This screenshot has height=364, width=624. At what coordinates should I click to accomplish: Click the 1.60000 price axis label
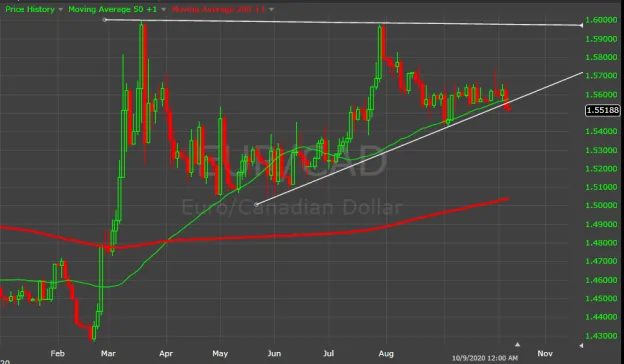(601, 20)
